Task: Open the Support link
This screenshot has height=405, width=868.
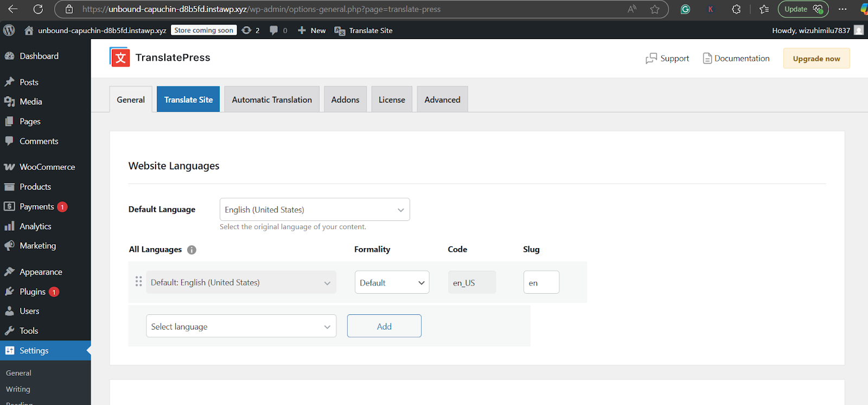Action: (x=667, y=59)
